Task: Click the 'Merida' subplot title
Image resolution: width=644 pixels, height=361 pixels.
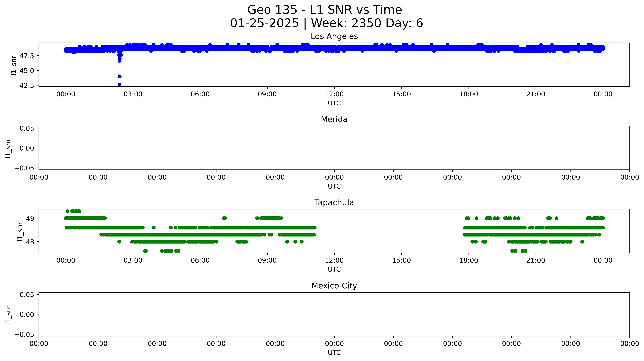Action: coord(334,119)
